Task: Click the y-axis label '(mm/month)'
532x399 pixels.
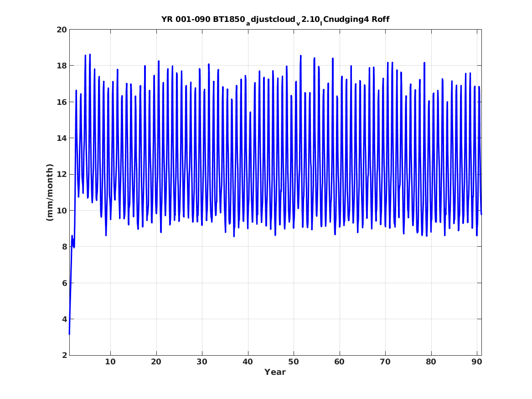Action: point(50,192)
